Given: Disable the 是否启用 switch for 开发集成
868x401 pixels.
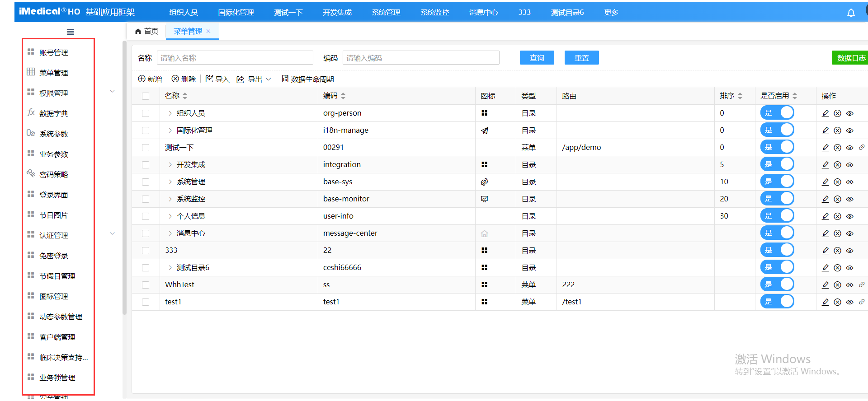Looking at the screenshot, I should (777, 165).
